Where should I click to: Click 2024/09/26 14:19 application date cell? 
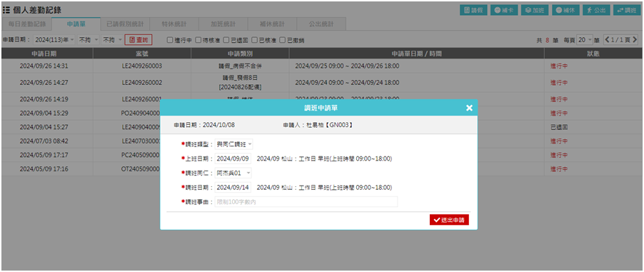point(44,99)
